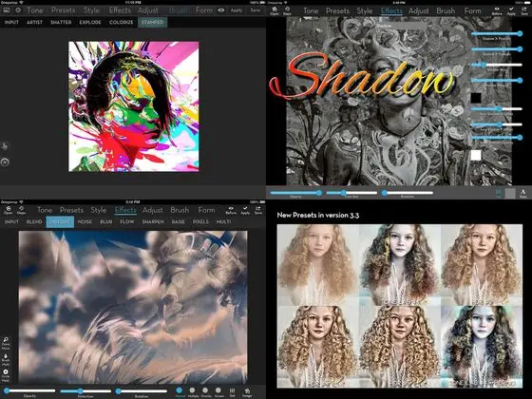
Task: Select the SHARPEN effect option
Action: pos(153,221)
